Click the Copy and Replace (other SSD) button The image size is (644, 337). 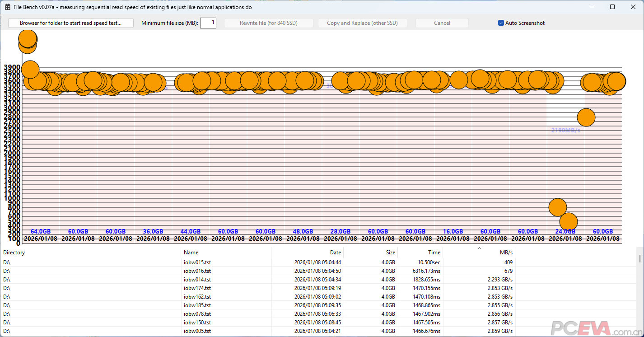pos(362,23)
